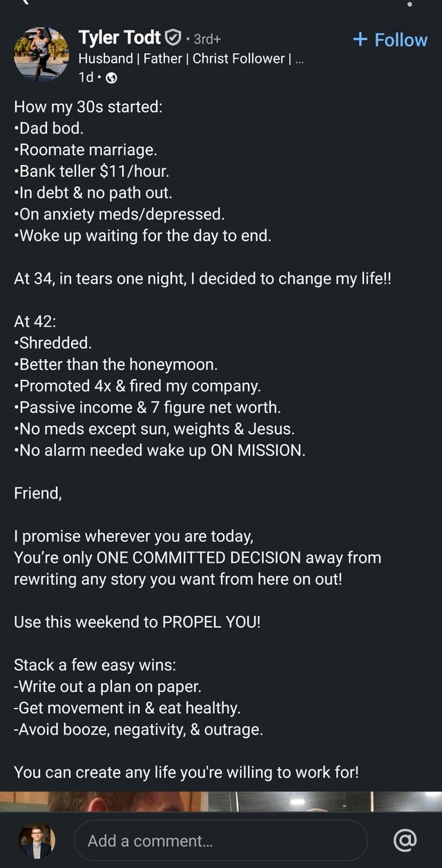Click your own avatar beside the comment box
Screen dimensions: 442x868
37,840
